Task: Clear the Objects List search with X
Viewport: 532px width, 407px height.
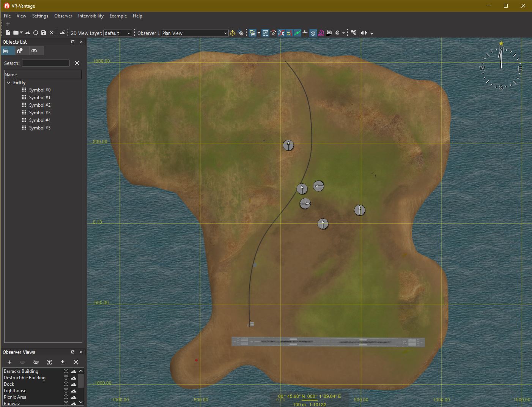Action: tap(77, 63)
